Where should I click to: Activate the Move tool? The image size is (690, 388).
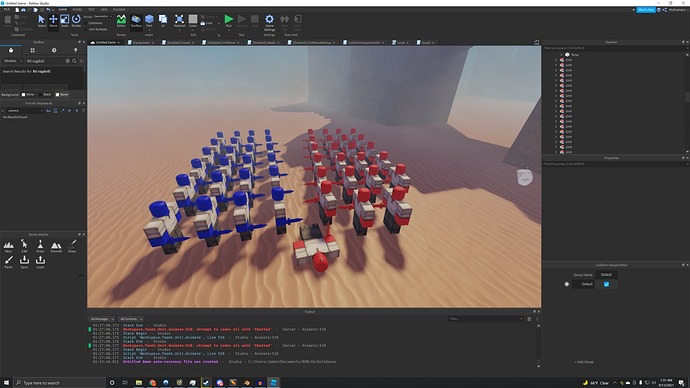pos(53,21)
